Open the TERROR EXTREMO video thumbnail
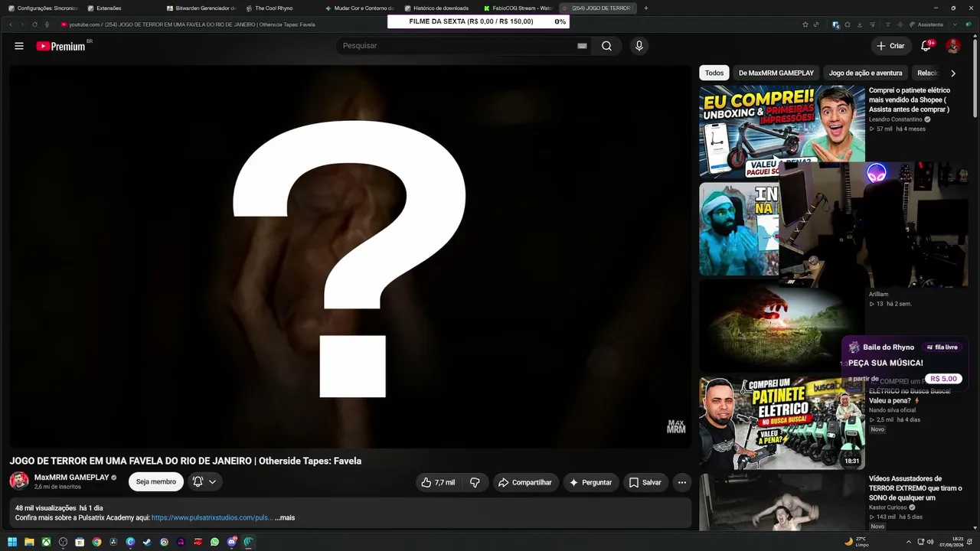The image size is (980, 551). pyautogui.click(x=782, y=502)
